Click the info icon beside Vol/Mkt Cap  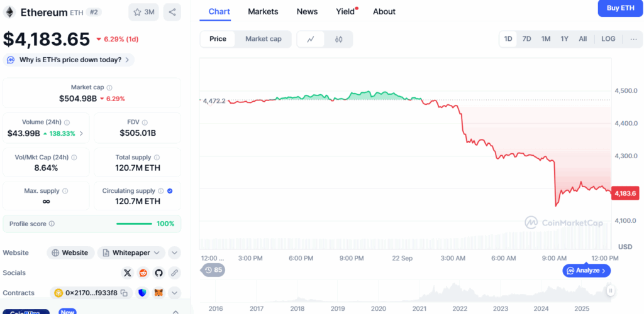74,158
